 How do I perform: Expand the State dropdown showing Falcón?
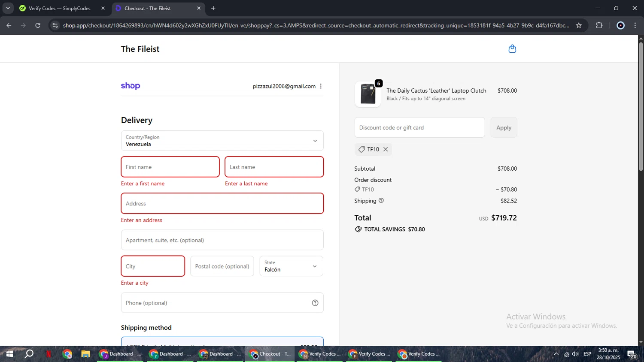pos(291,266)
